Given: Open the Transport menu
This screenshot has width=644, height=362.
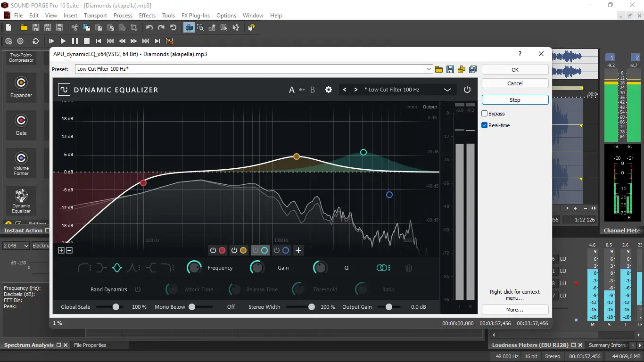Looking at the screenshot, I should click(x=95, y=15).
